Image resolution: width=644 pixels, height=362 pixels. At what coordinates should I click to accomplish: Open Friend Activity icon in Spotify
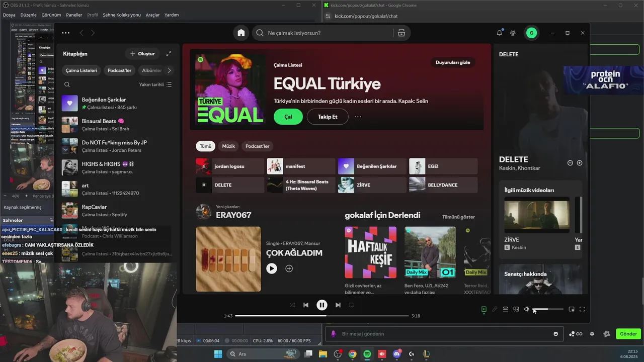pyautogui.click(x=513, y=33)
